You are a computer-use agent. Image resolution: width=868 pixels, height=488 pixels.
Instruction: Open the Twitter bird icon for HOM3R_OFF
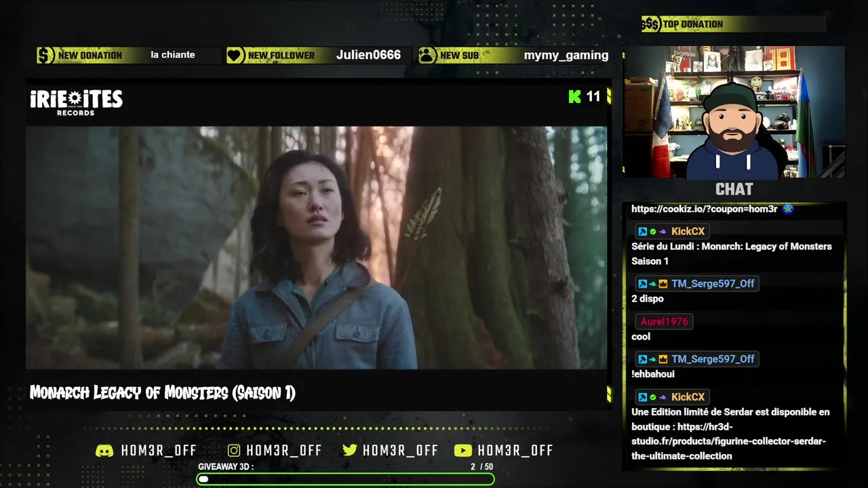coord(350,451)
